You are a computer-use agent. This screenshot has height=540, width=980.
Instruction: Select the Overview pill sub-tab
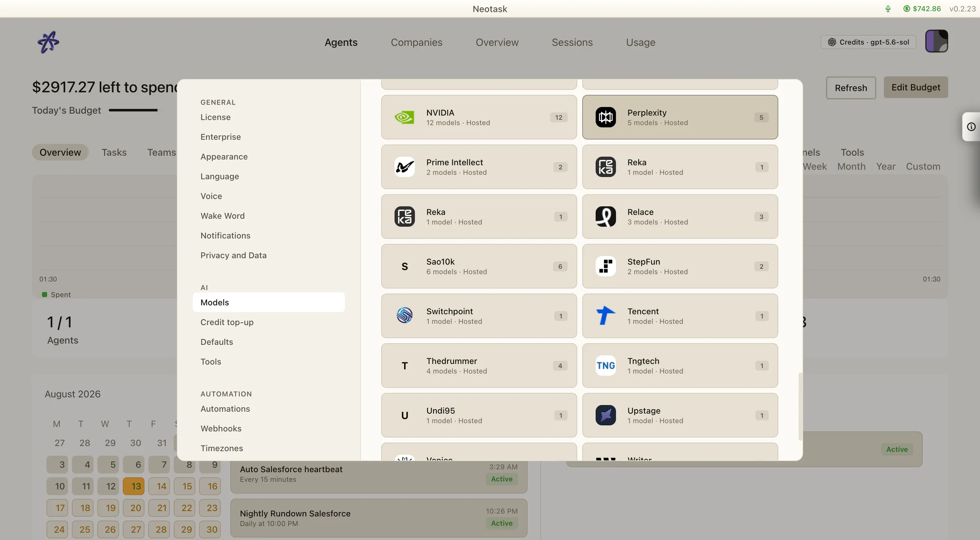60,152
